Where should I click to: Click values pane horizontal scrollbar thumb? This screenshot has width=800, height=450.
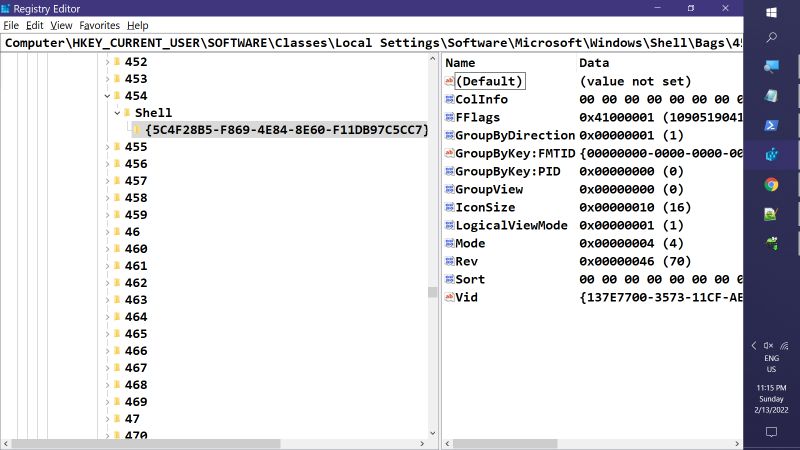[505, 444]
